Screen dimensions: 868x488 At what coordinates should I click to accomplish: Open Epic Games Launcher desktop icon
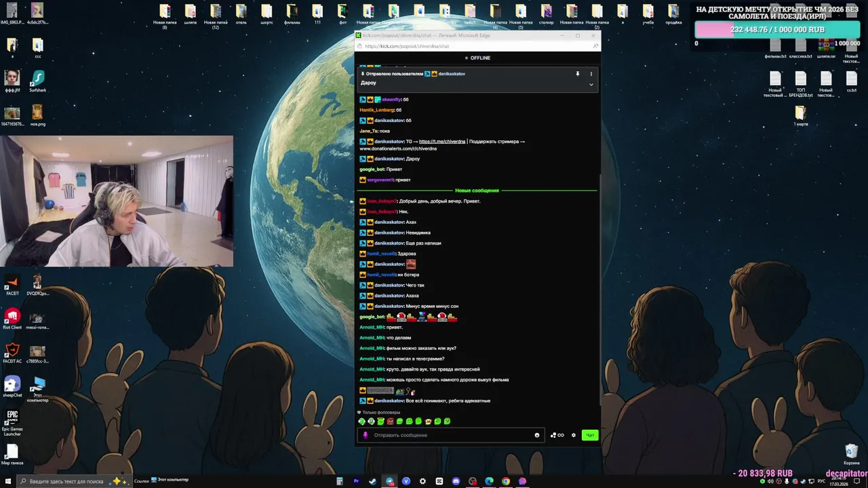click(12, 423)
